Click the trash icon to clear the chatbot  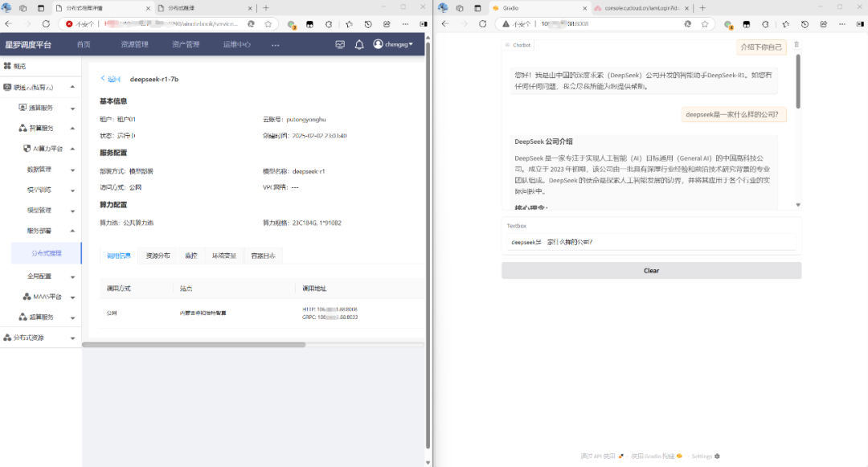(x=796, y=44)
